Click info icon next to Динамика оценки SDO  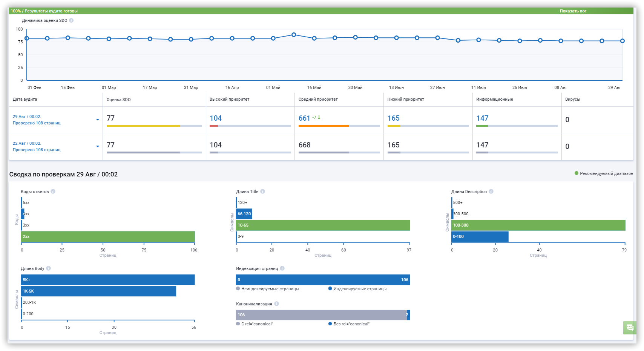[71, 20]
